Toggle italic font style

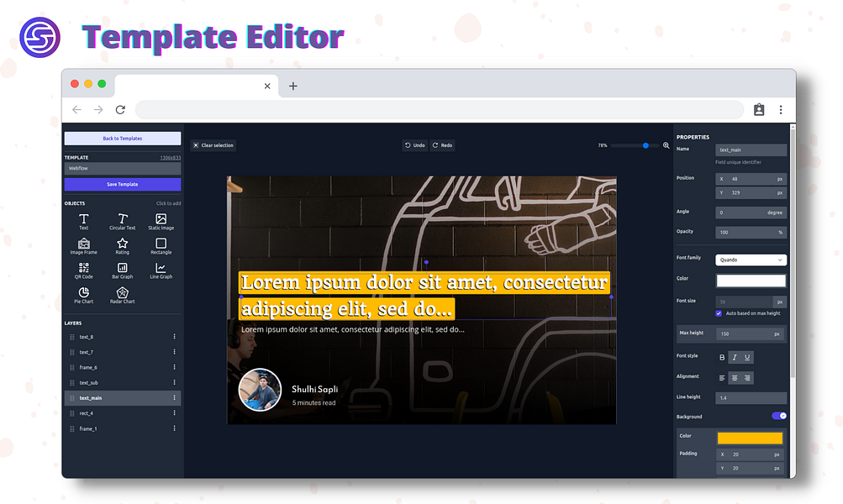(735, 357)
